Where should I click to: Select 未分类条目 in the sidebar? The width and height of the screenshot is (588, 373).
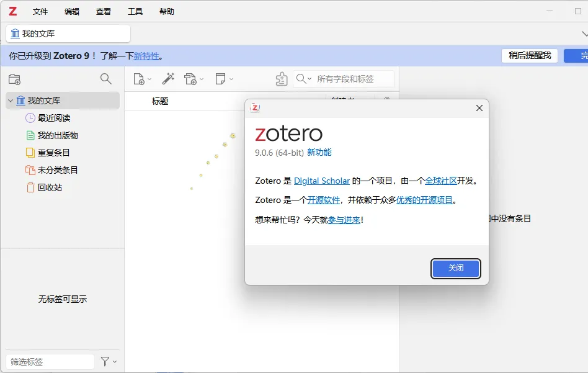click(58, 170)
